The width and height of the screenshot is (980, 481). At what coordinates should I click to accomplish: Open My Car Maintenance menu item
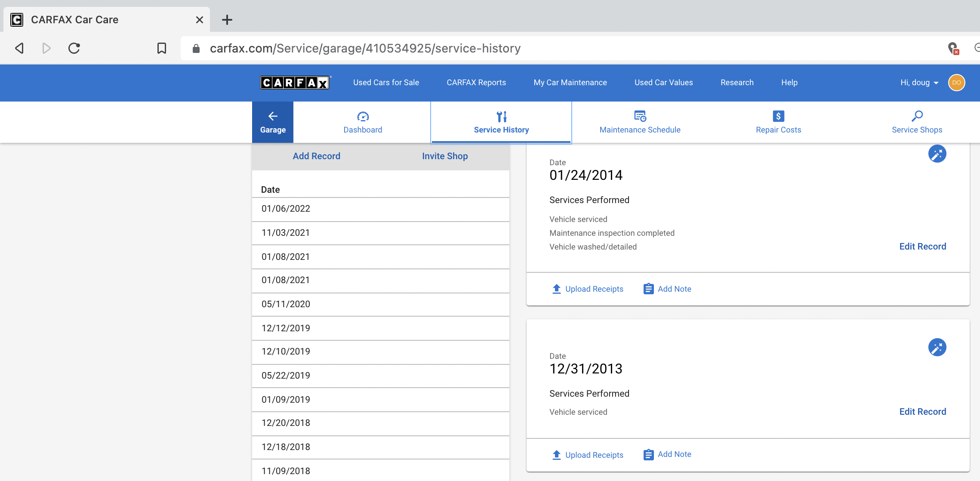point(570,83)
